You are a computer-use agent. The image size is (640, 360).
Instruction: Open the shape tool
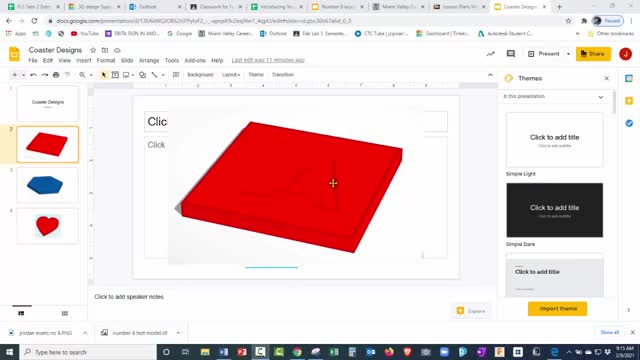click(142, 75)
